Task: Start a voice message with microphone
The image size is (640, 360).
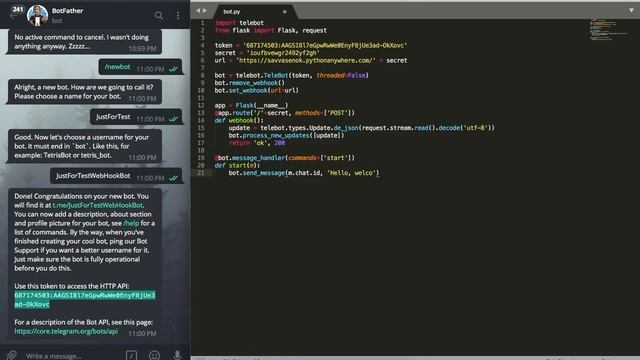Action: pos(177,355)
